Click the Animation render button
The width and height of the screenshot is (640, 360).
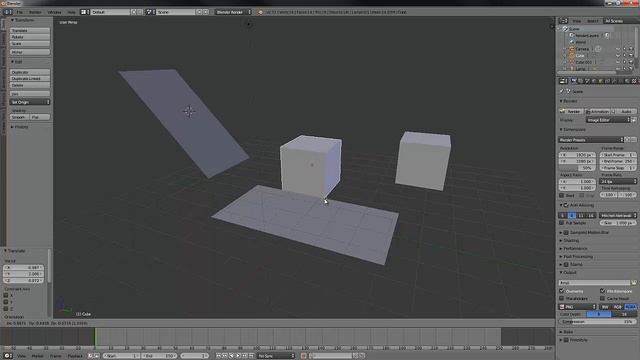598,111
